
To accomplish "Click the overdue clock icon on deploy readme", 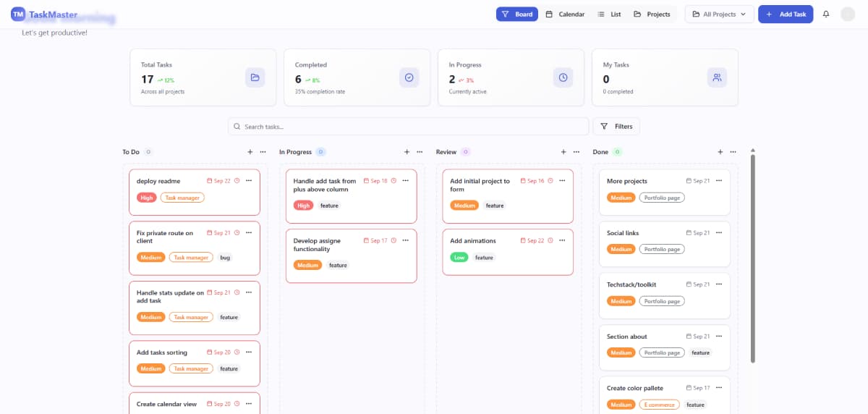I will [x=237, y=181].
